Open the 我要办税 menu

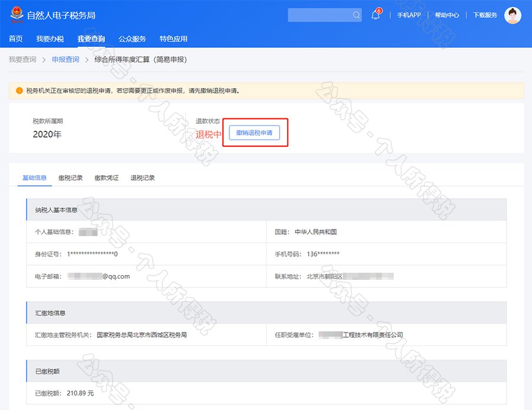[x=50, y=39]
